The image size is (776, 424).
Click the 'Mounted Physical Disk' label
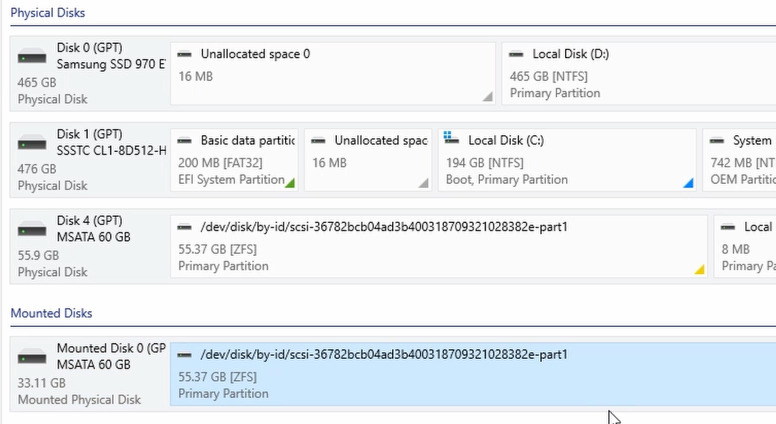click(x=79, y=400)
